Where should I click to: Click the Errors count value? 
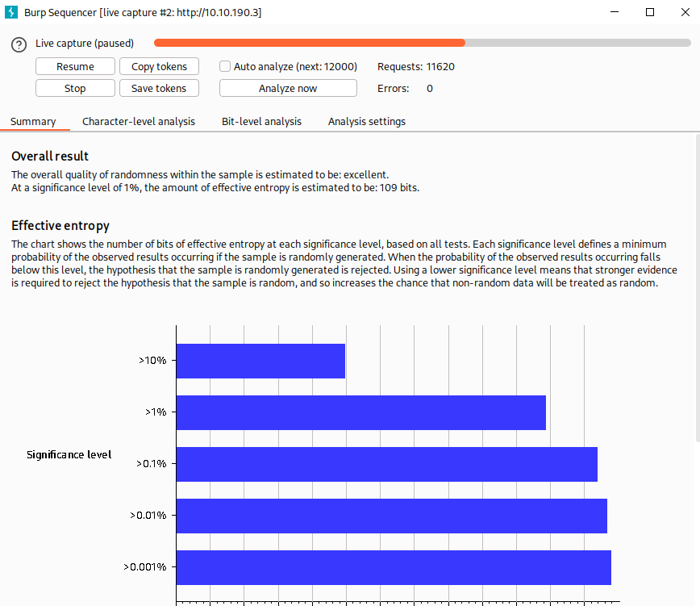point(430,89)
